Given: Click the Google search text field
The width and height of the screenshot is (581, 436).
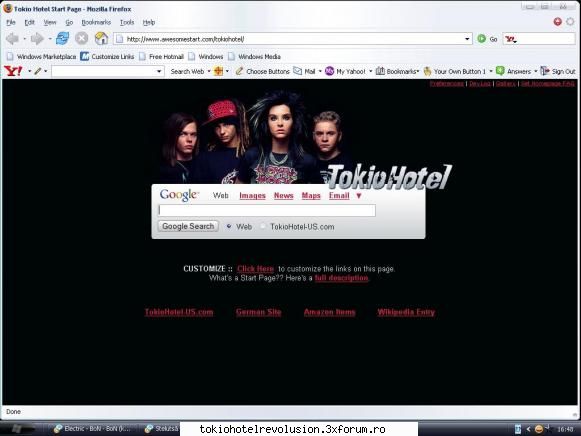Looking at the screenshot, I should 267,210.
